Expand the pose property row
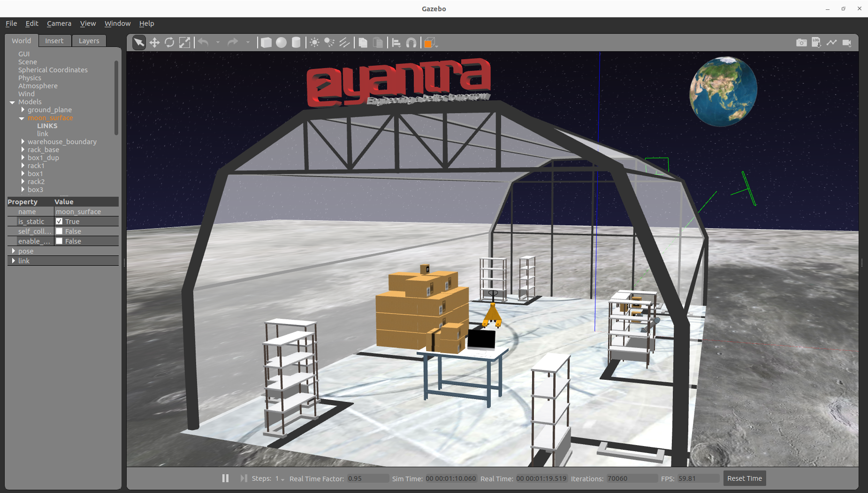The width and height of the screenshot is (868, 493). point(13,251)
